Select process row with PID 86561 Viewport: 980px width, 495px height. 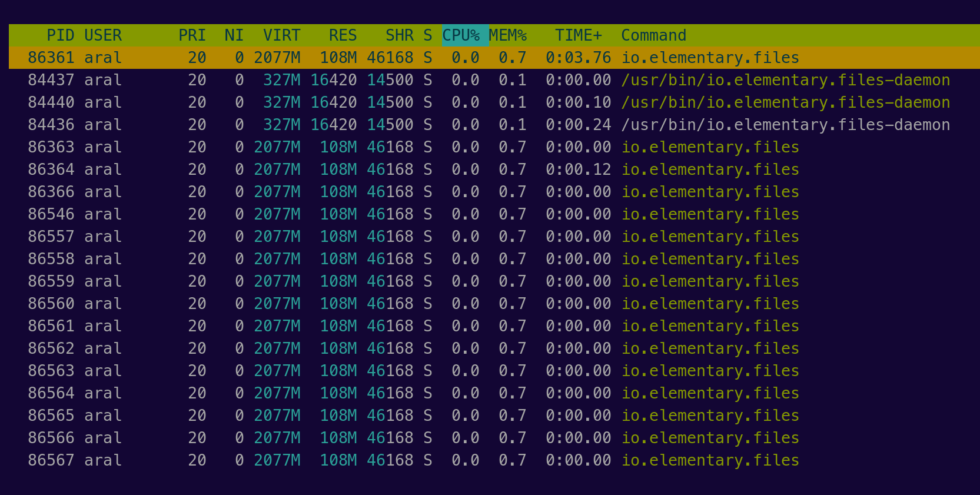point(494,326)
